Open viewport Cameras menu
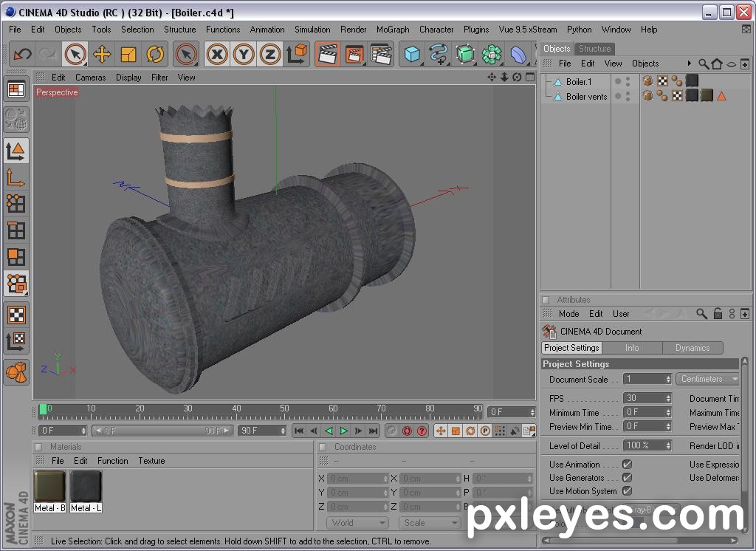 pyautogui.click(x=90, y=78)
